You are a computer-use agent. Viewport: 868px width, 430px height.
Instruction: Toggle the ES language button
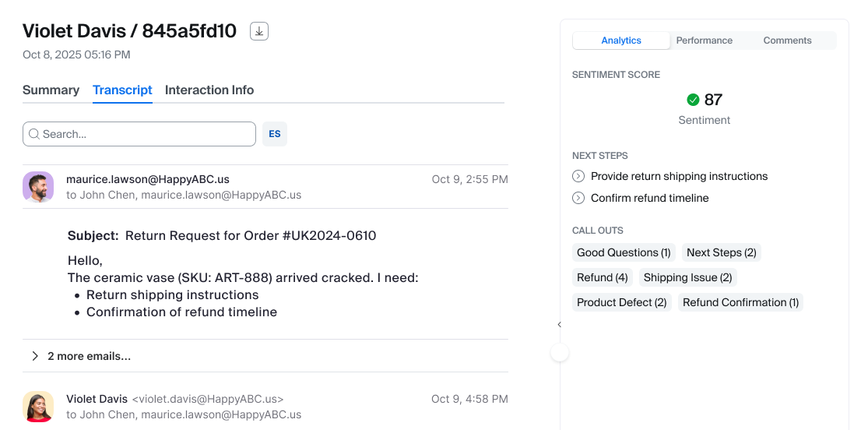click(275, 134)
